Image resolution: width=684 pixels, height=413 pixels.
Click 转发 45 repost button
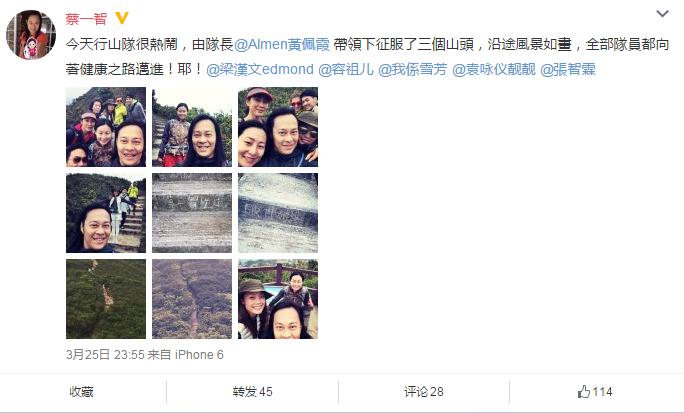(x=253, y=392)
